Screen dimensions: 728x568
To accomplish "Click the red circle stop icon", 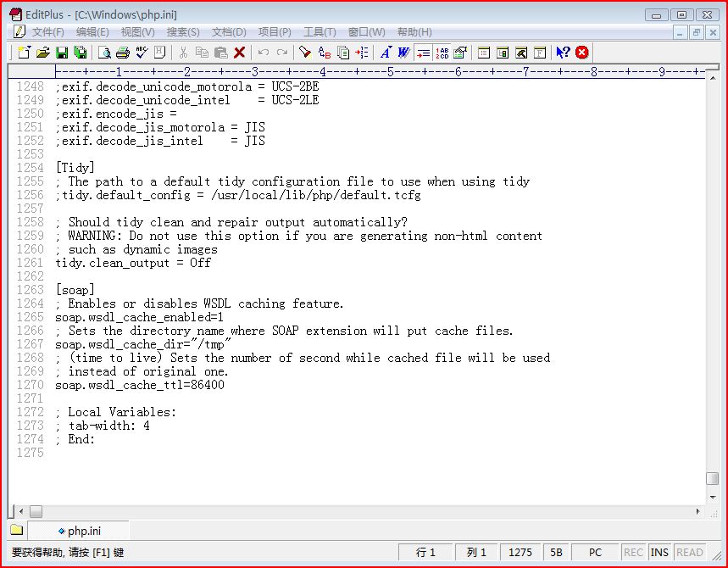I will click(x=582, y=53).
